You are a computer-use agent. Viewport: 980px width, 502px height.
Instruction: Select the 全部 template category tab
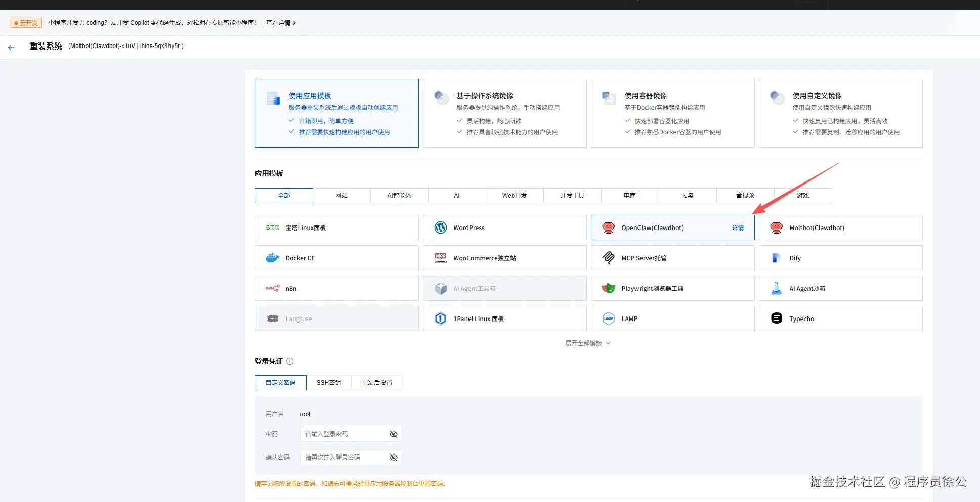pos(284,196)
